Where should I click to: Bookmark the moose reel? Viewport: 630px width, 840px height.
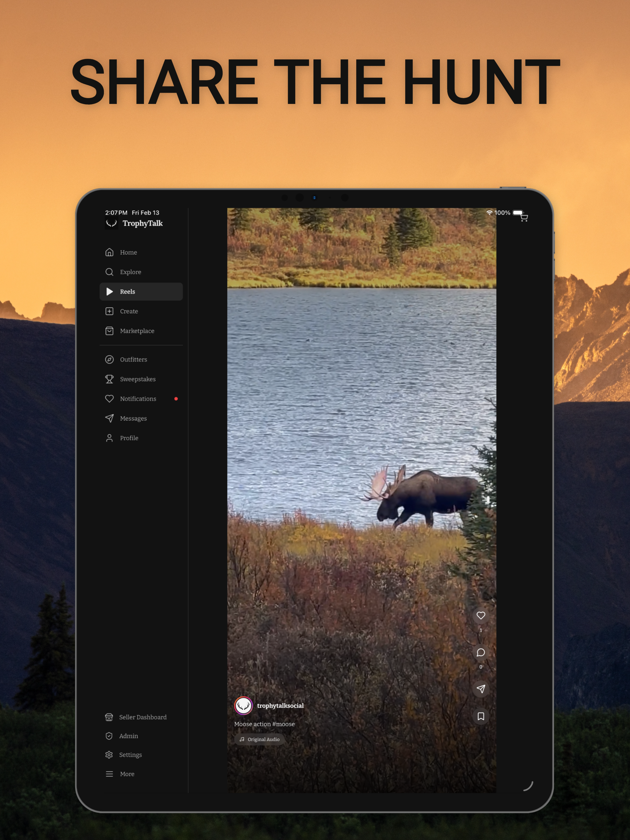click(481, 716)
